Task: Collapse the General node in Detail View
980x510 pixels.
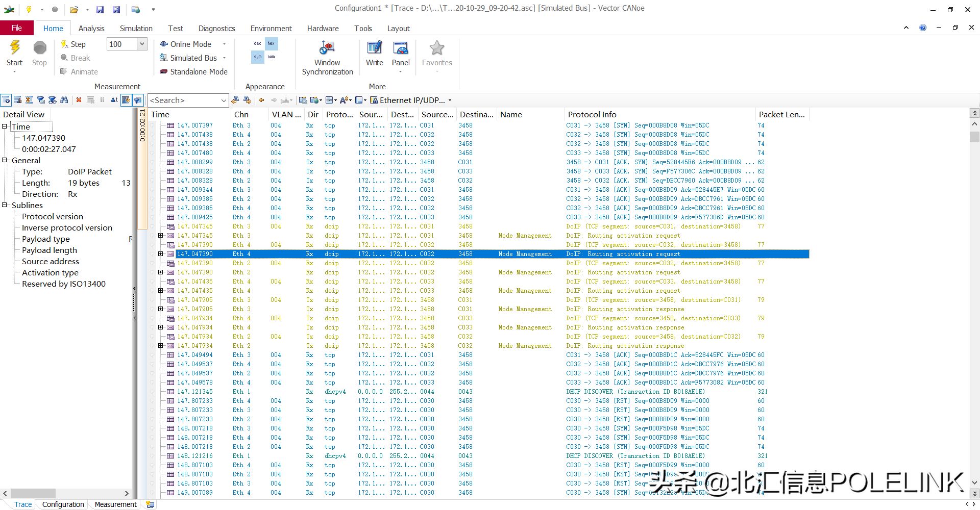Action: (x=5, y=160)
